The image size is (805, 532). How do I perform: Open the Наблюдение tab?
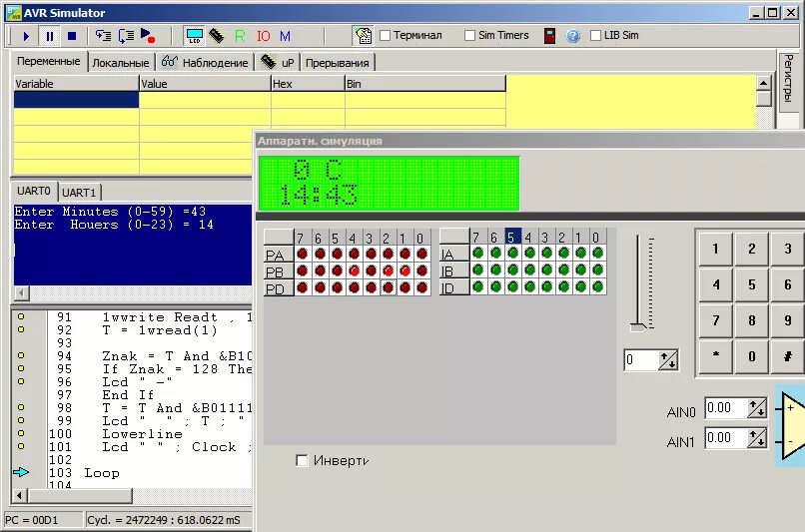coord(205,63)
